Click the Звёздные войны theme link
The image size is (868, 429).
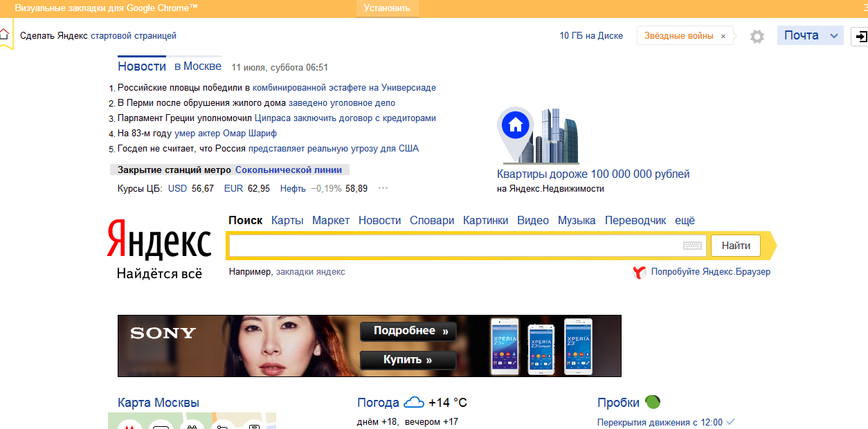(678, 36)
